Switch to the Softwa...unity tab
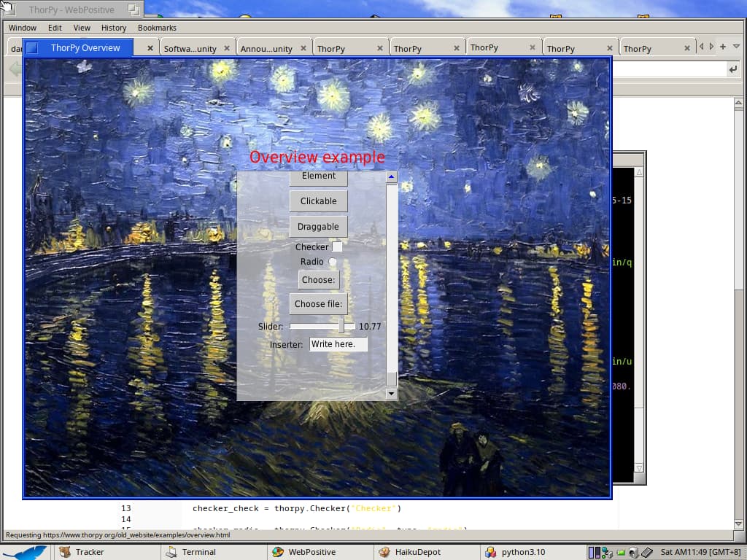 (x=190, y=49)
